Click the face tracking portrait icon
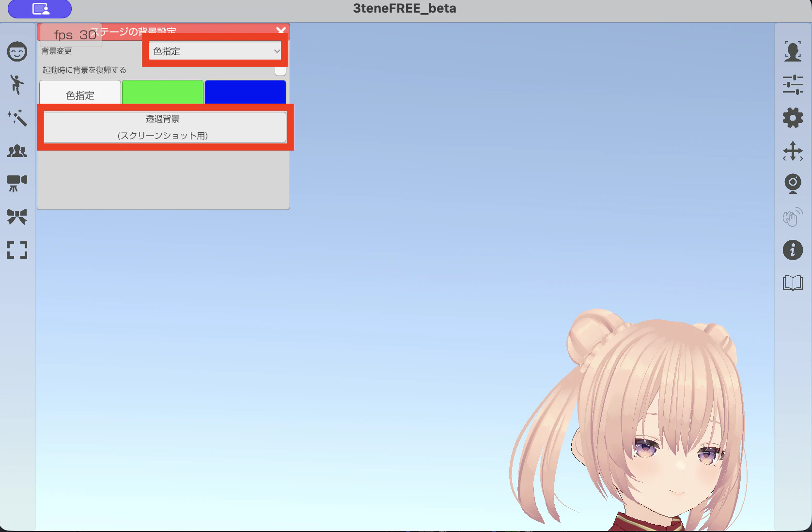Viewport: 812px width, 532px height. (x=793, y=51)
